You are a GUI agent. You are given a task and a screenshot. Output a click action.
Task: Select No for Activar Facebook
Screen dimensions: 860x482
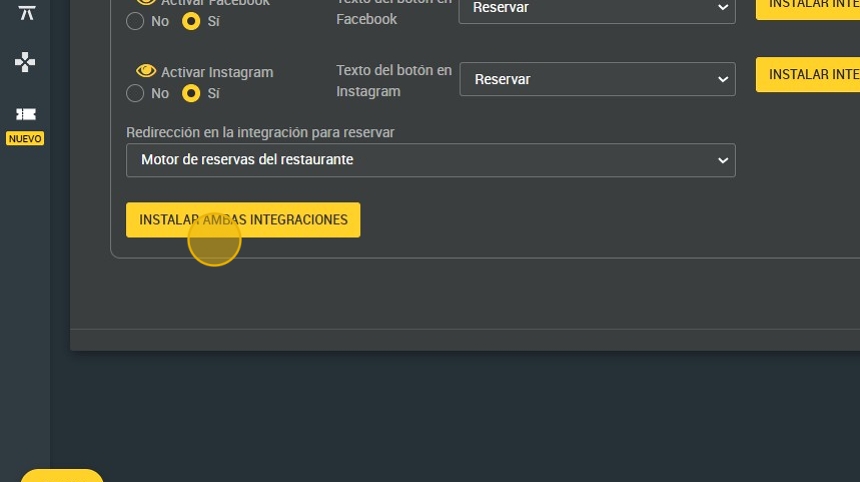point(135,21)
